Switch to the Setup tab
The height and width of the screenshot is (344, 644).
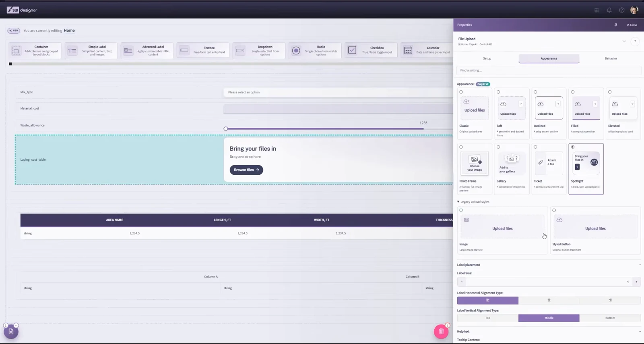(x=487, y=58)
